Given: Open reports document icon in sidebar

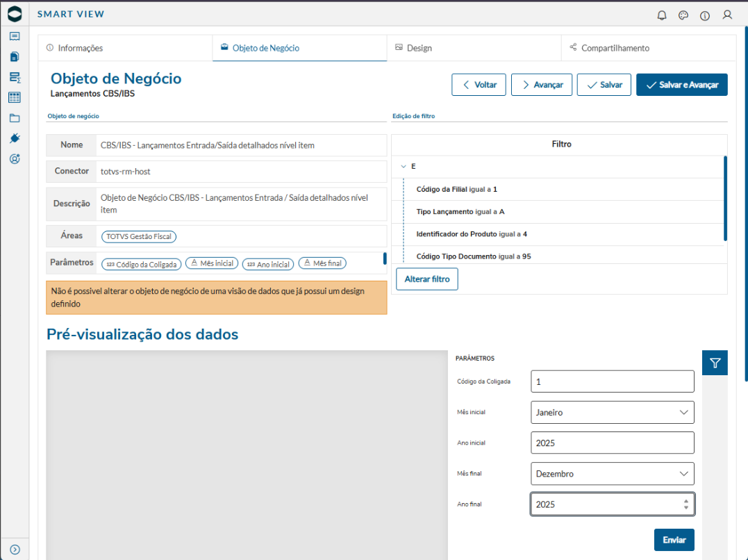Looking at the screenshot, I should coord(15,57).
